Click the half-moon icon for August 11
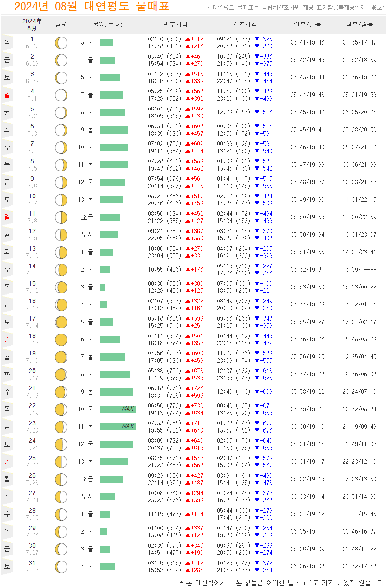387x588 pixels. (61, 217)
